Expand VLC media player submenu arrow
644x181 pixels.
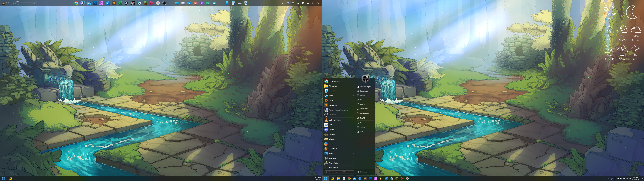pos(353,120)
